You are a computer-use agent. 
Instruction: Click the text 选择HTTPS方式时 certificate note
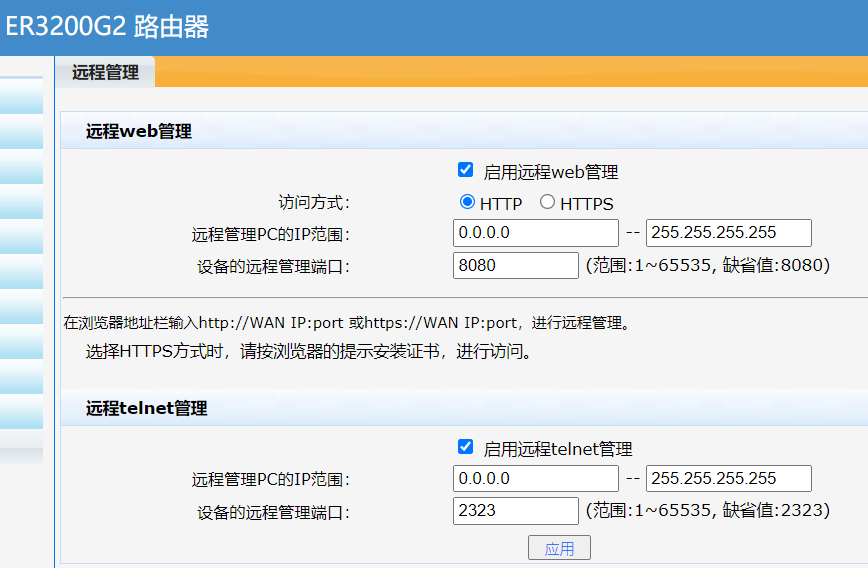pyautogui.click(x=308, y=352)
